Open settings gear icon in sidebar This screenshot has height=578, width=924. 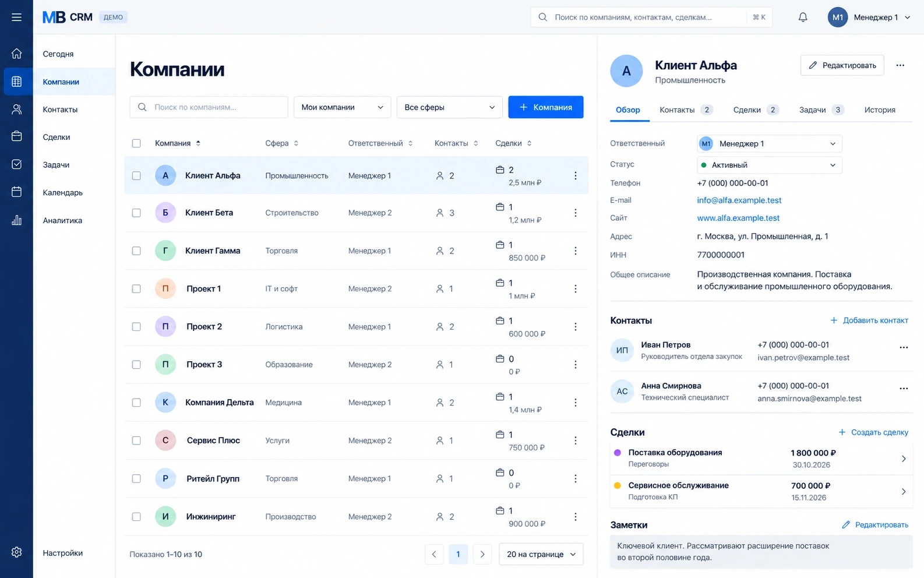[16, 552]
